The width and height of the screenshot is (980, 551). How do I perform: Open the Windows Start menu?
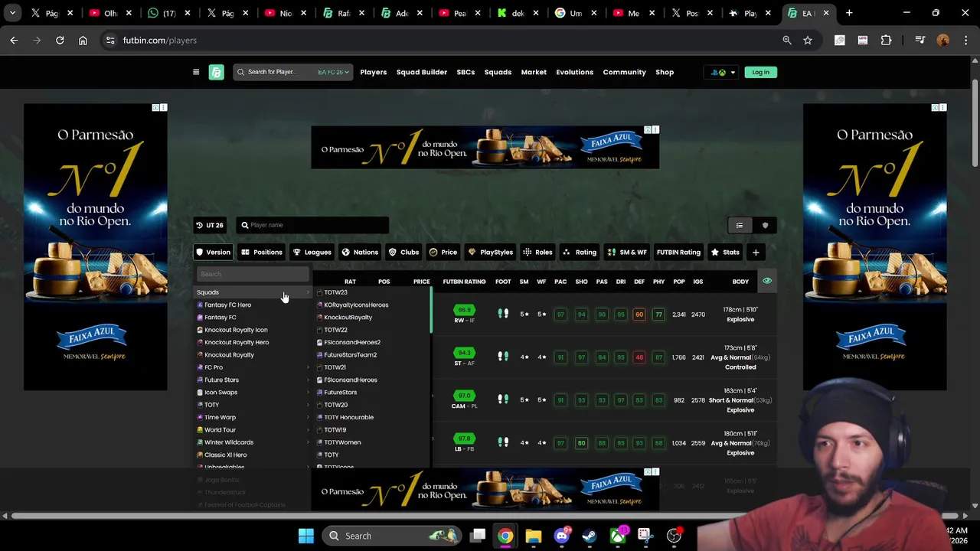click(x=305, y=536)
